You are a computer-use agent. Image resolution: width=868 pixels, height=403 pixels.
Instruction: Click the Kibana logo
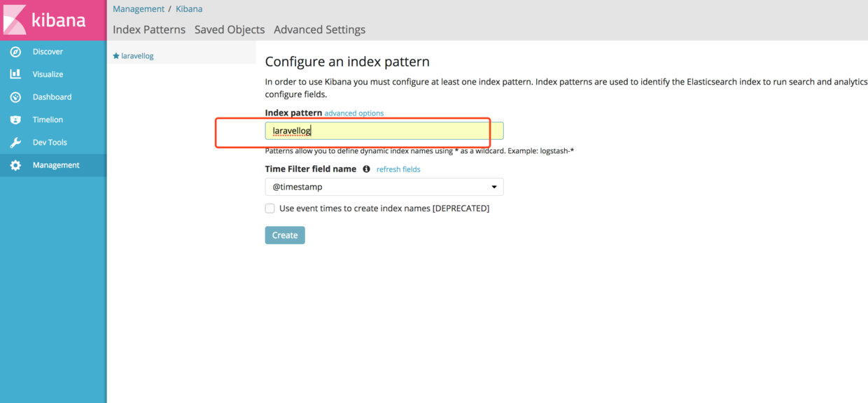point(53,20)
